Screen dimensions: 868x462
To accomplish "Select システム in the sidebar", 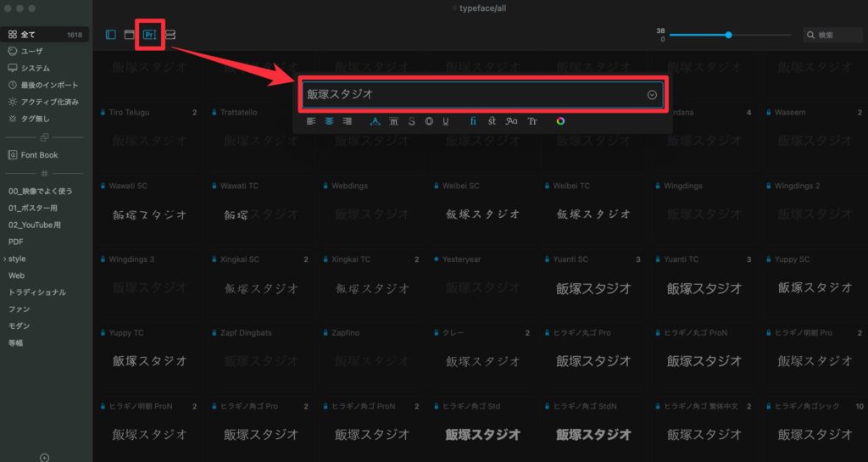I will [x=35, y=68].
